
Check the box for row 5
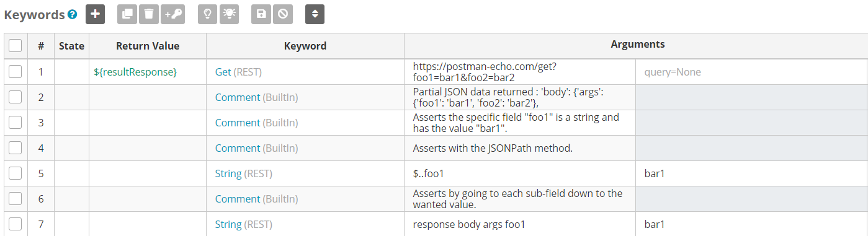16,173
